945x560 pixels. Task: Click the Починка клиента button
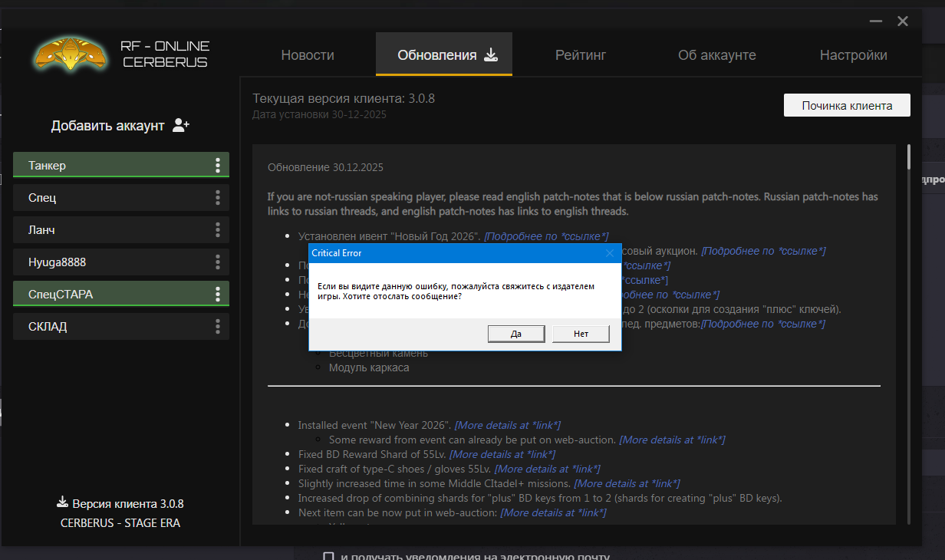847,106
